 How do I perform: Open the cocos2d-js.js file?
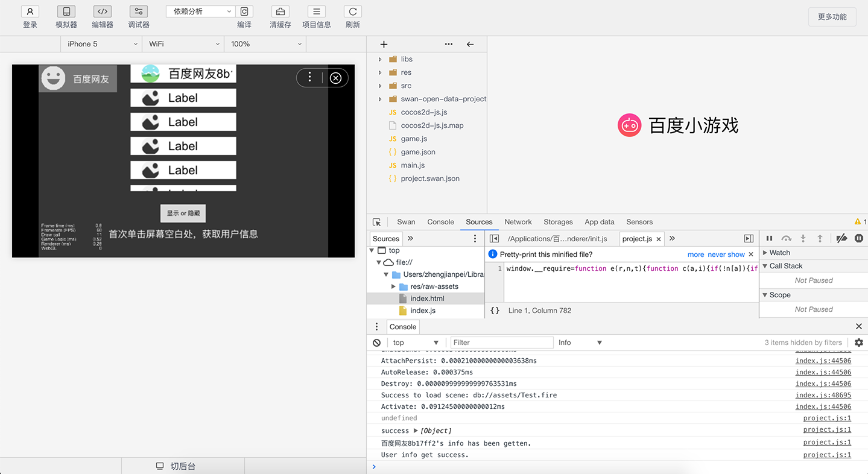coord(424,112)
